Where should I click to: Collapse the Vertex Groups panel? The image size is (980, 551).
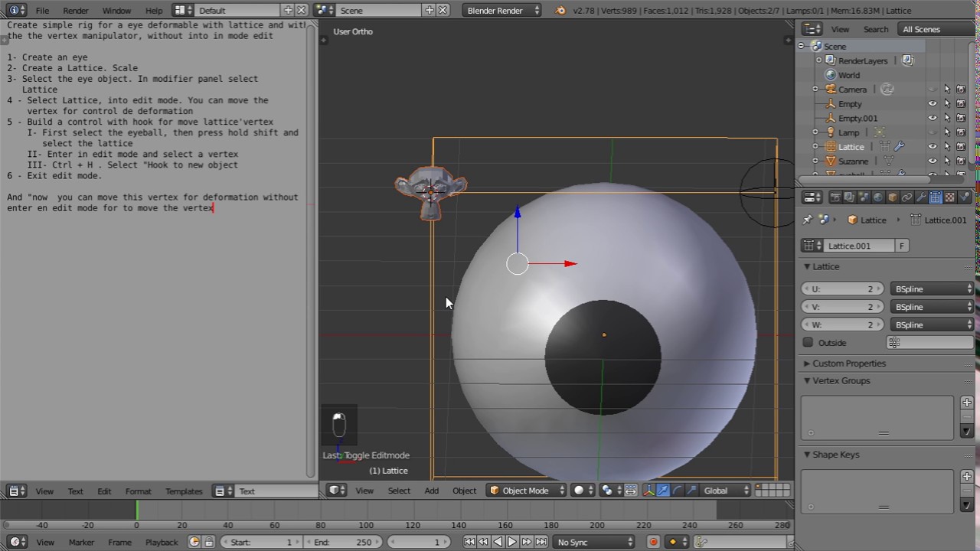click(841, 380)
